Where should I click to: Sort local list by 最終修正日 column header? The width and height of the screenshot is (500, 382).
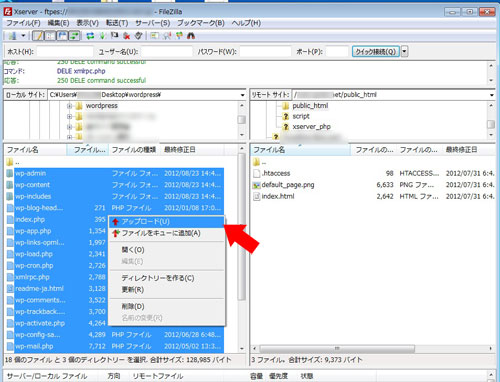(x=193, y=150)
